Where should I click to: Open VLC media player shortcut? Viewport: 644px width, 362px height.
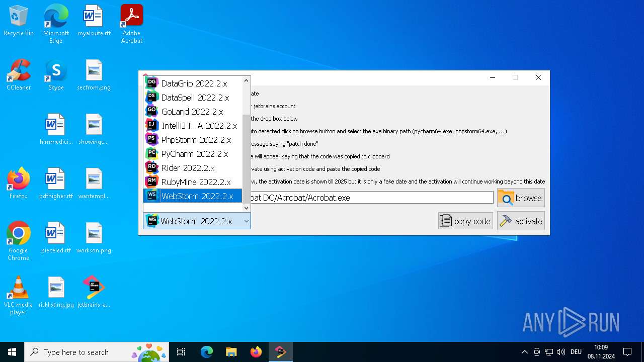click(x=19, y=296)
